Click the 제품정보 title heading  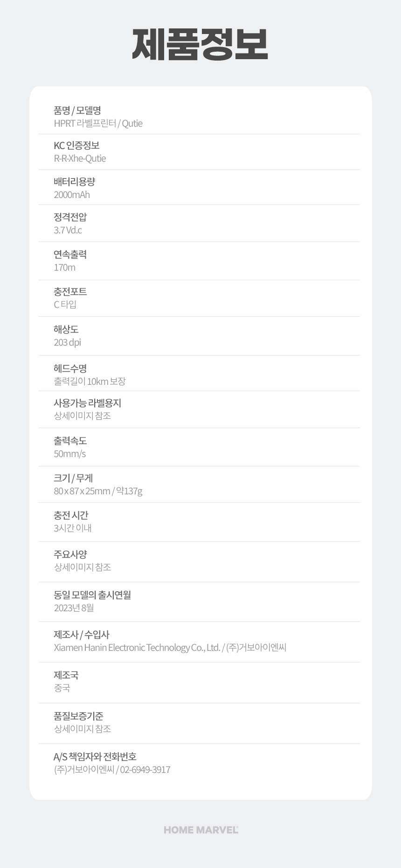[200, 45]
